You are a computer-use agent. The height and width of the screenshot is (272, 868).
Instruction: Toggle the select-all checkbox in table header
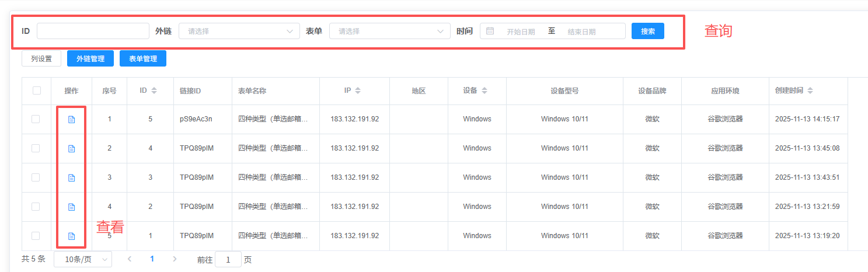37,90
